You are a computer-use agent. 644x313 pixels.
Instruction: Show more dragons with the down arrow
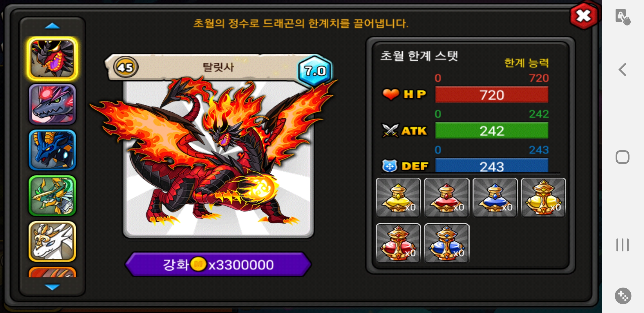click(52, 287)
